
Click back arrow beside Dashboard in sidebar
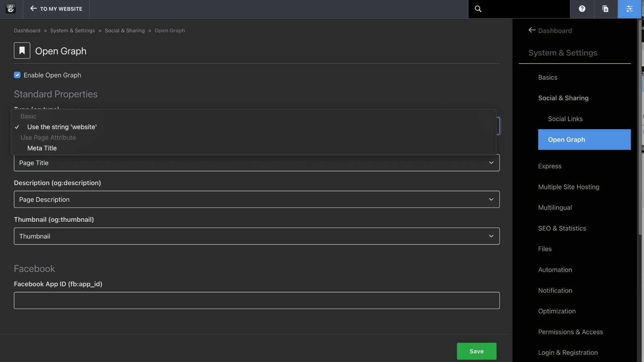tap(532, 30)
